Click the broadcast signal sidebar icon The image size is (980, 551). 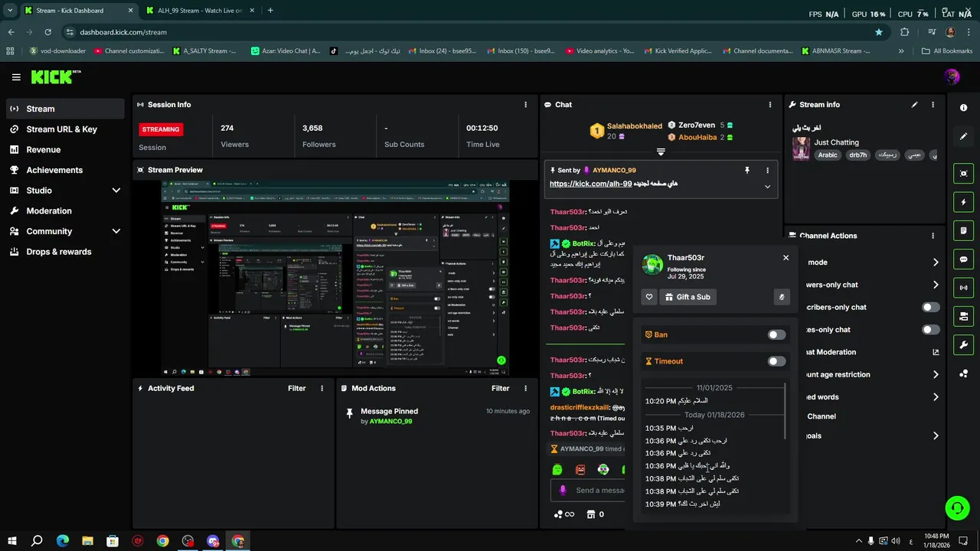click(964, 288)
